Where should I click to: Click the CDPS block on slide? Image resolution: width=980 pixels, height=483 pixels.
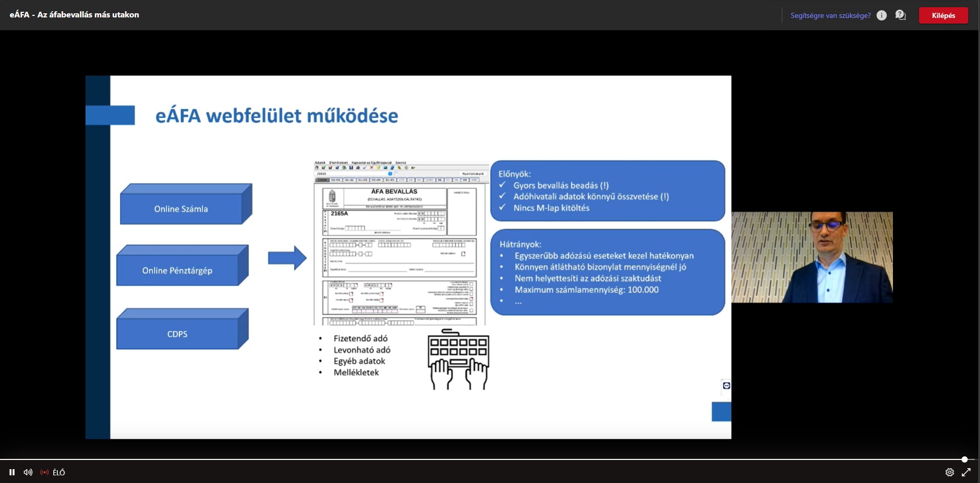pyautogui.click(x=177, y=333)
